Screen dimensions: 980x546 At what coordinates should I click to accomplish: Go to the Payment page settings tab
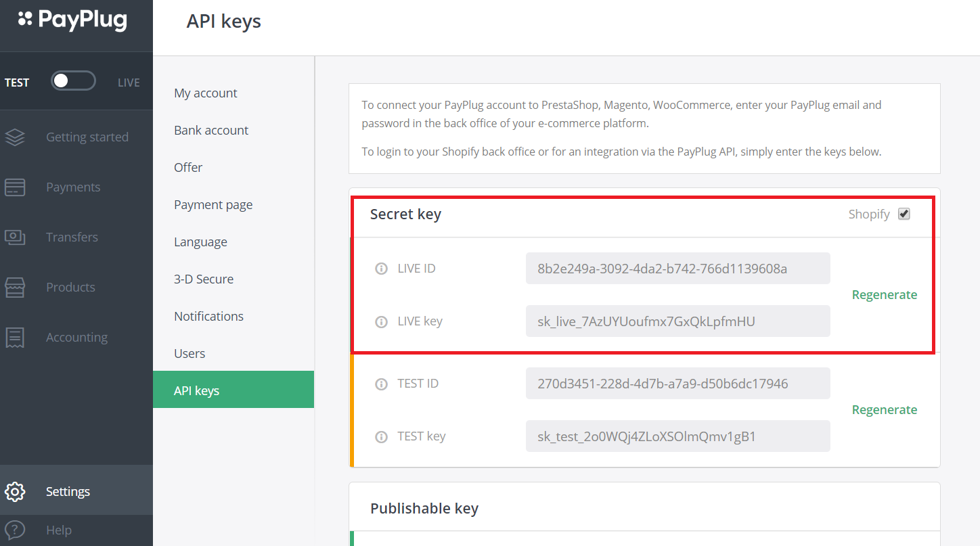click(233, 205)
